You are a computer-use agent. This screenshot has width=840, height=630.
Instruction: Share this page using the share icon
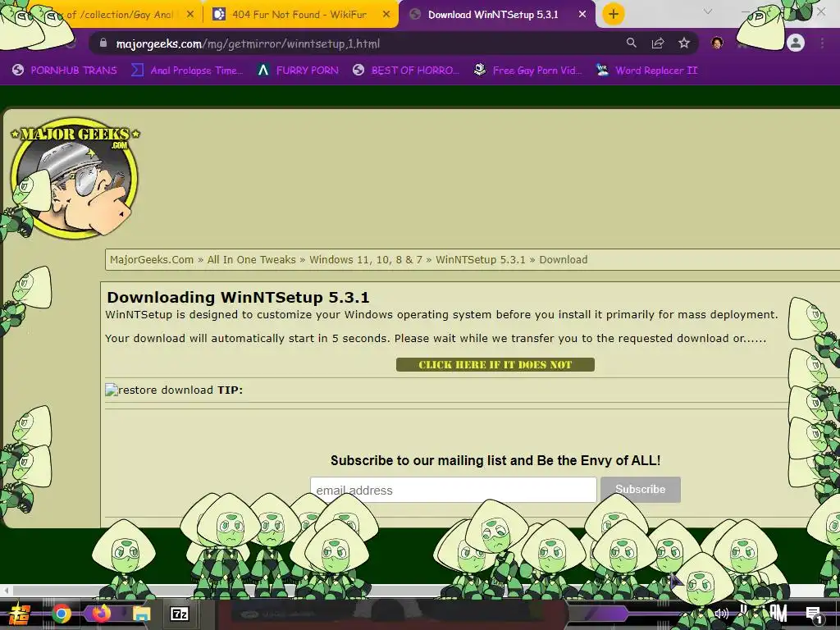click(x=658, y=43)
